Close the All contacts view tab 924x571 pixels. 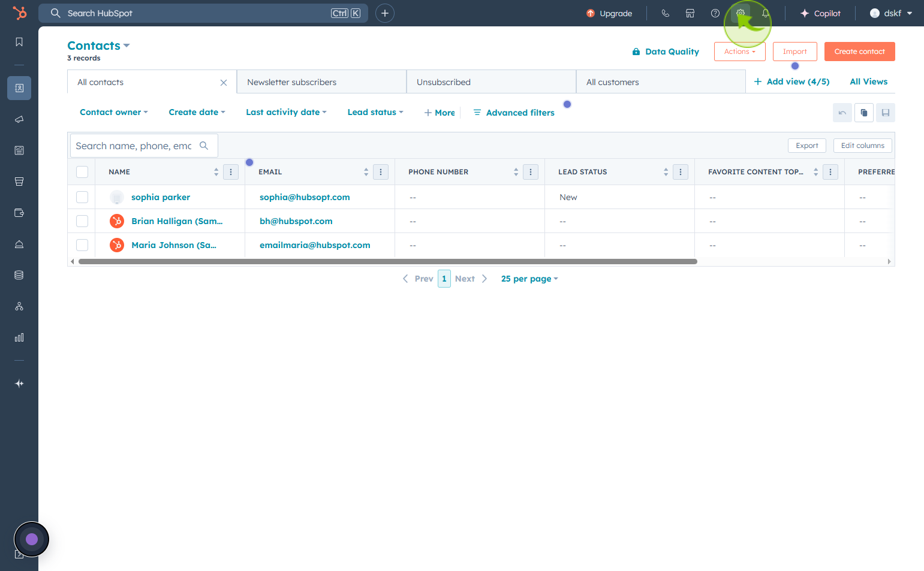click(224, 83)
